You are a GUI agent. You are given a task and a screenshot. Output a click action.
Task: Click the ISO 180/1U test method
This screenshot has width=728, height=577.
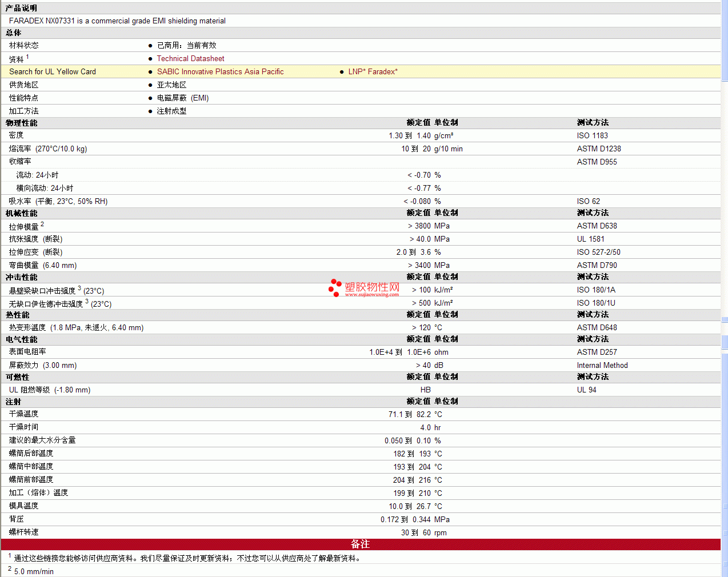(596, 303)
